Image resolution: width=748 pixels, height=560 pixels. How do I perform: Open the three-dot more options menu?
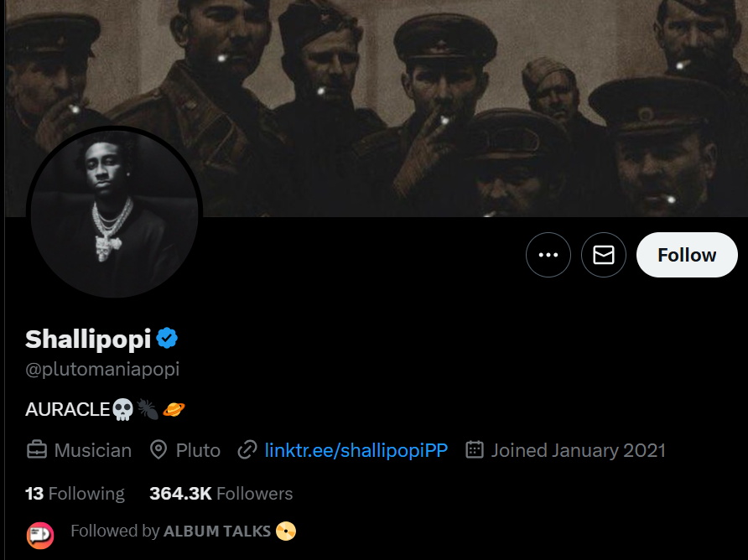coord(548,255)
